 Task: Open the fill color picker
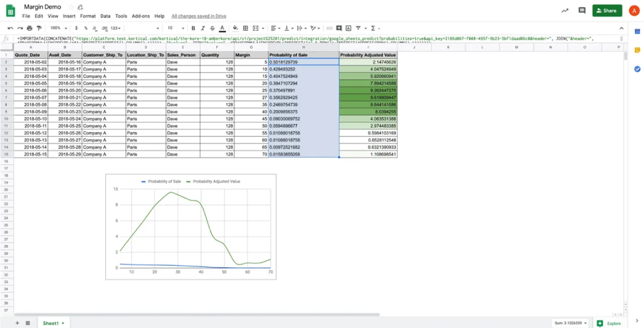(x=236, y=28)
